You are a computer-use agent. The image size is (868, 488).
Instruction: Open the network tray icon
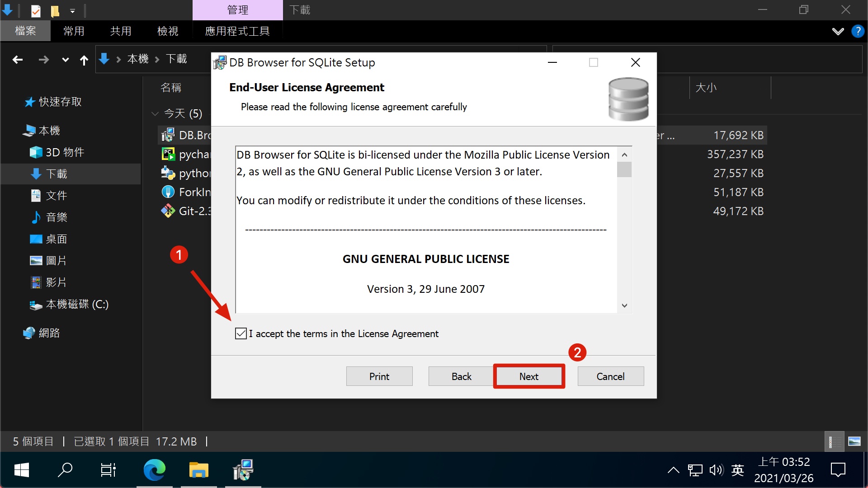coord(695,470)
